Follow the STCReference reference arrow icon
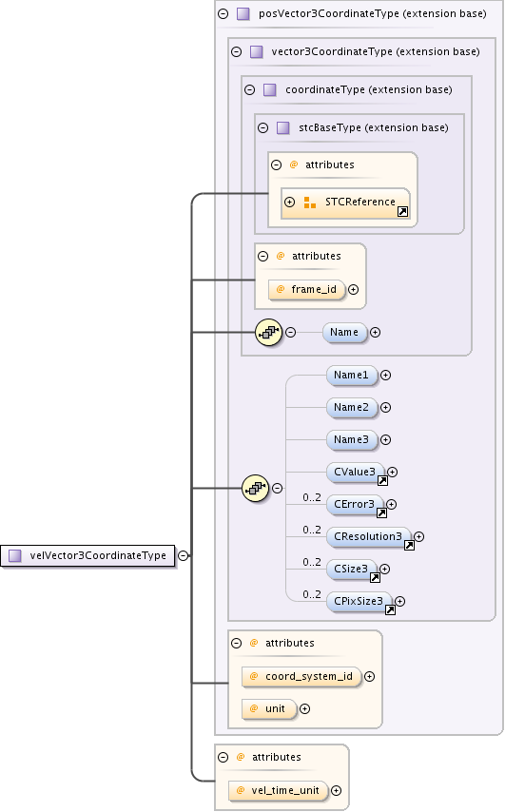Viewport: 505px width, 812px height. coord(402,212)
